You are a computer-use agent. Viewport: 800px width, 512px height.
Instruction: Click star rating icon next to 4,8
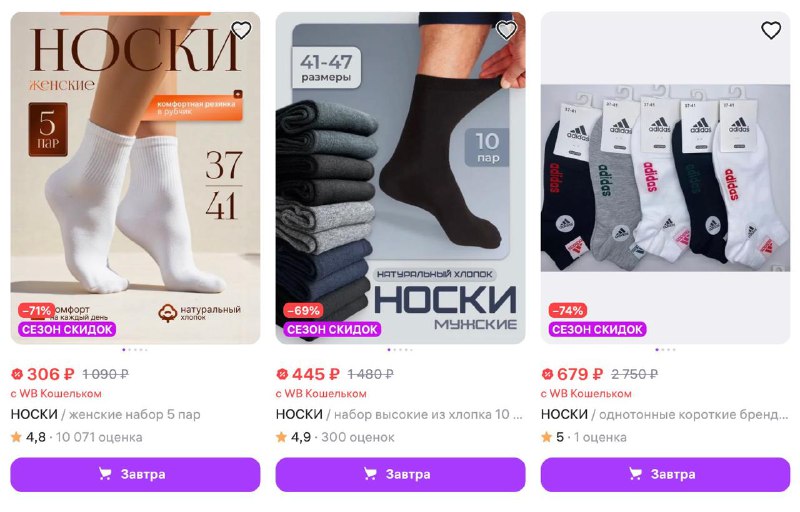click(16, 437)
